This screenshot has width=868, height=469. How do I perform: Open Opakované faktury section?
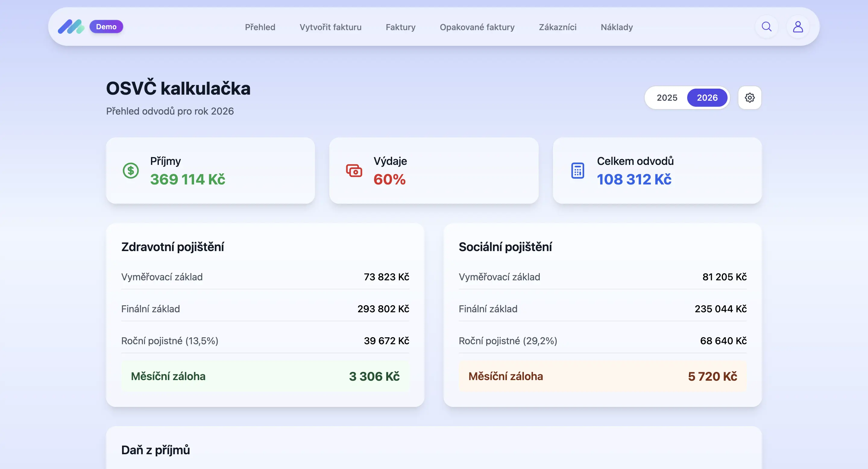click(477, 27)
